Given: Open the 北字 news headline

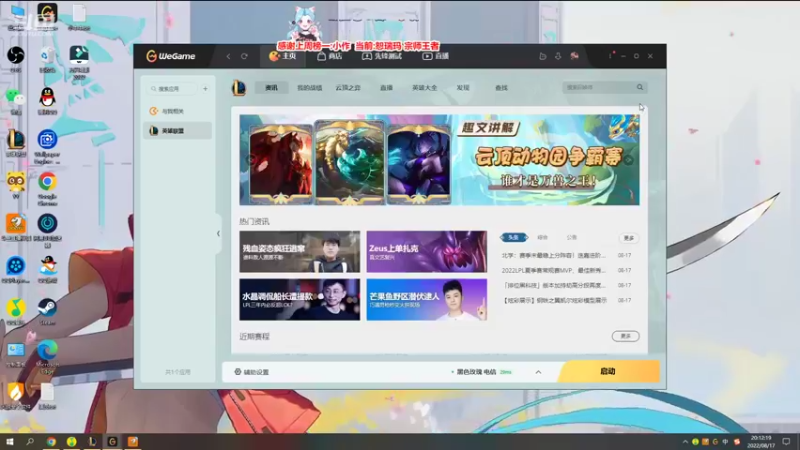Looking at the screenshot, I should 554,255.
